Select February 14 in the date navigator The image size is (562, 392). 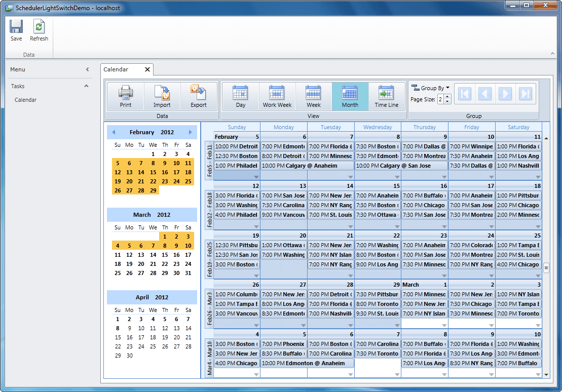pyautogui.click(x=141, y=172)
